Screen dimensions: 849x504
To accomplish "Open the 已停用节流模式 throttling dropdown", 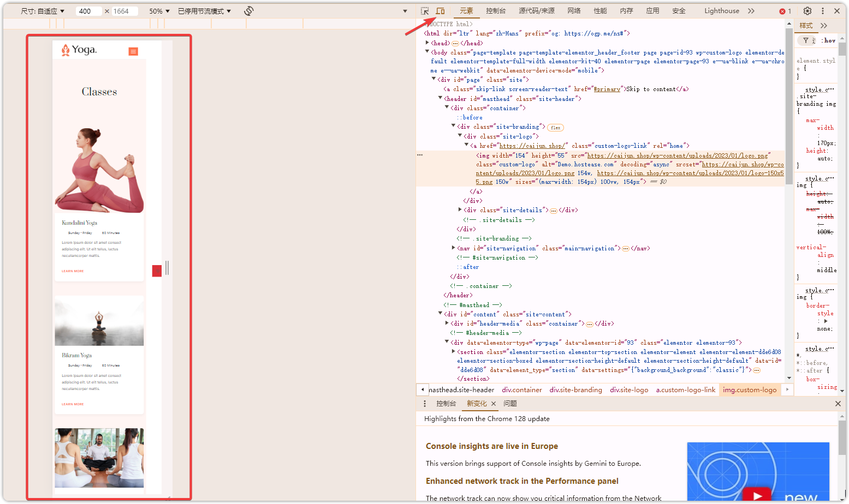I will click(205, 11).
